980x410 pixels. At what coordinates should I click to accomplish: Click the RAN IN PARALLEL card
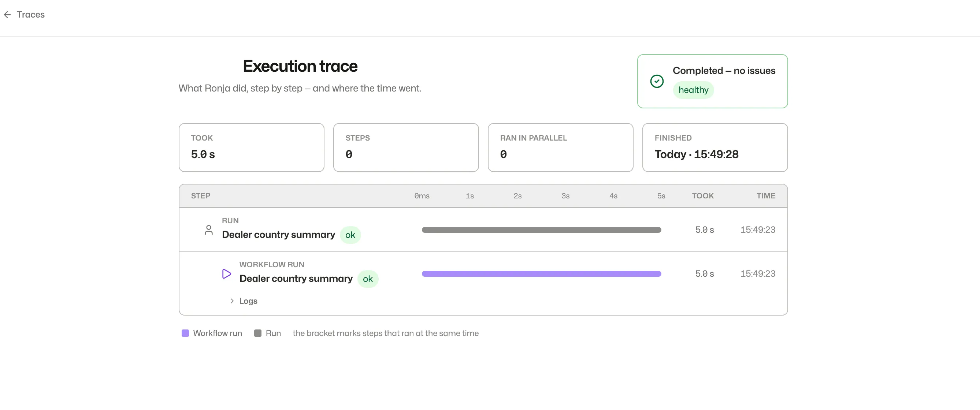(560, 147)
